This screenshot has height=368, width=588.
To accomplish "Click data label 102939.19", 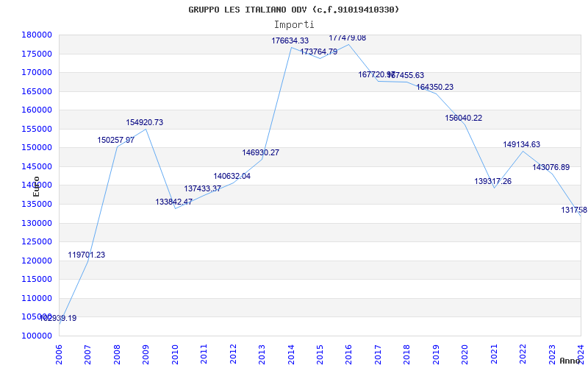I will pyautogui.click(x=58, y=318).
